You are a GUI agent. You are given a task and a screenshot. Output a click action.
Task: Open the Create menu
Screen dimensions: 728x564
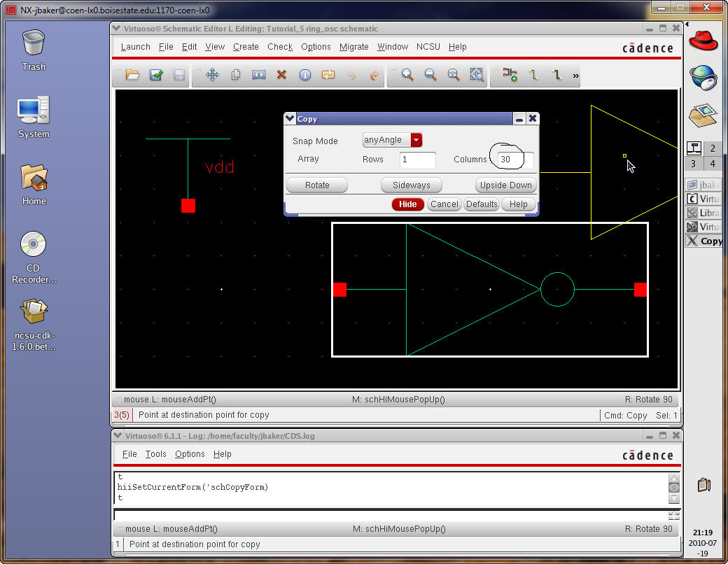point(246,47)
